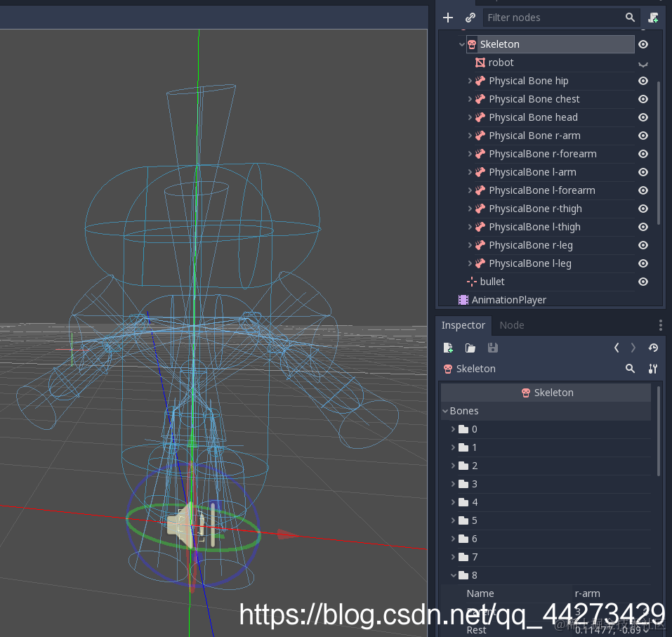Expand bone folder 4
Image resolution: width=672 pixels, height=637 pixels.
tap(453, 502)
